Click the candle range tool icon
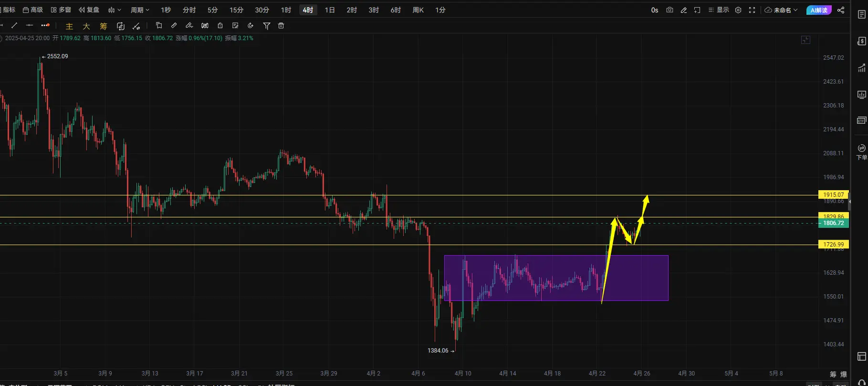 click(205, 25)
